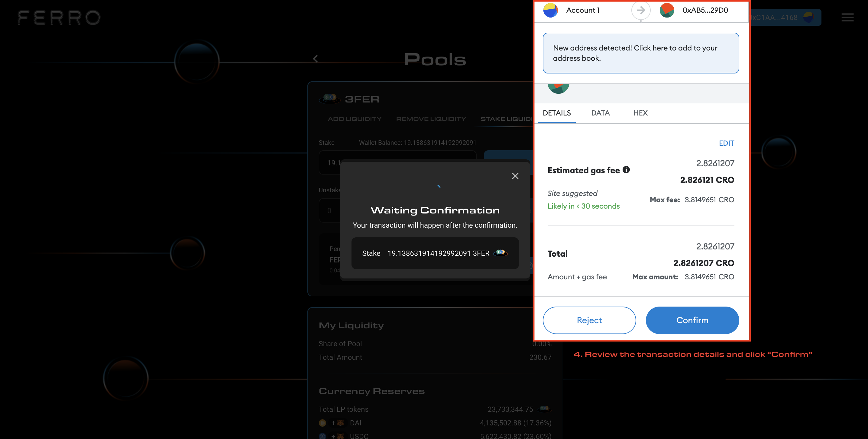Open the REMOVE LIQUIDITY tab
Screen dimensions: 868x439
pos(431,119)
